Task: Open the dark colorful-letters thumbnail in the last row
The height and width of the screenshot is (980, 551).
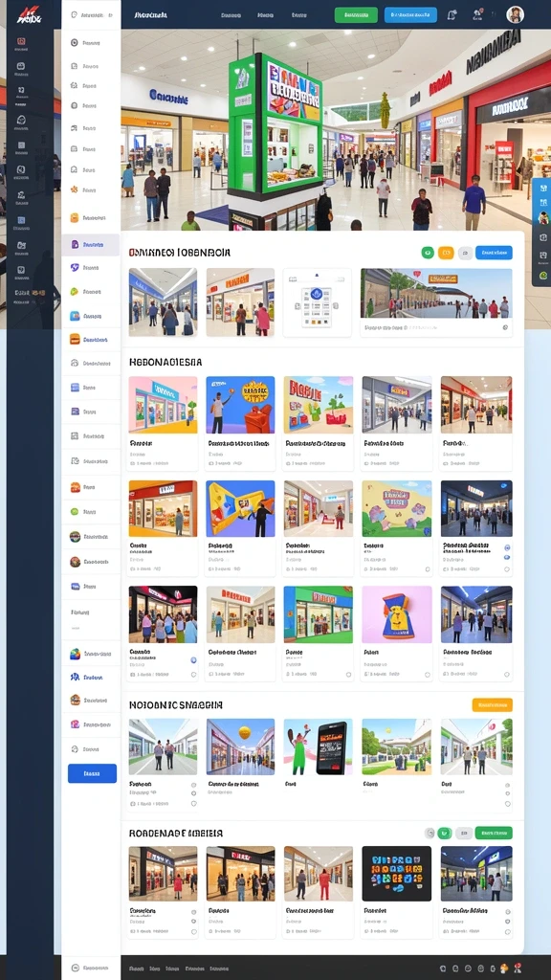Action: coord(396,873)
